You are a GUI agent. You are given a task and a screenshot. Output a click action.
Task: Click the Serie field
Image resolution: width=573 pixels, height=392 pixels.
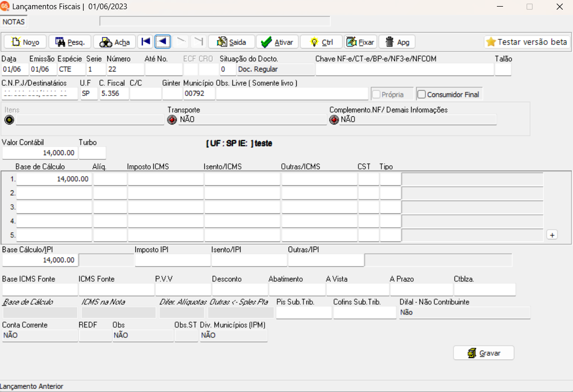(96, 69)
